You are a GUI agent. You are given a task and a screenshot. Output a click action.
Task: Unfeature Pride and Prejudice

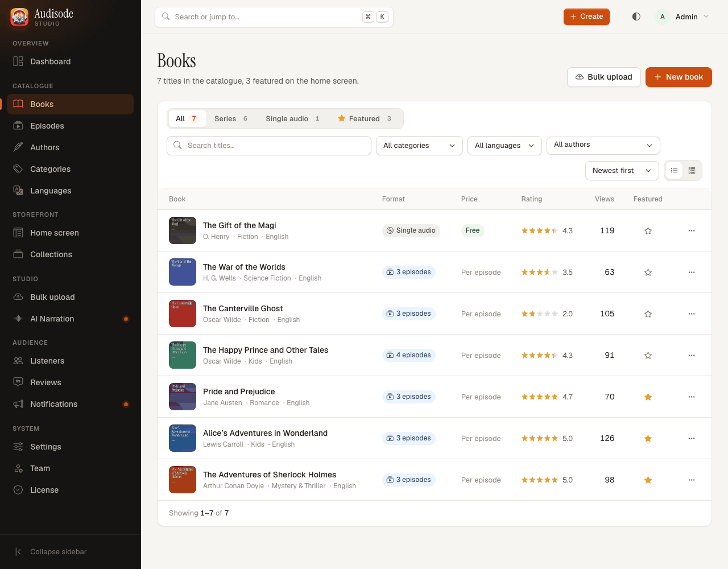click(x=648, y=397)
